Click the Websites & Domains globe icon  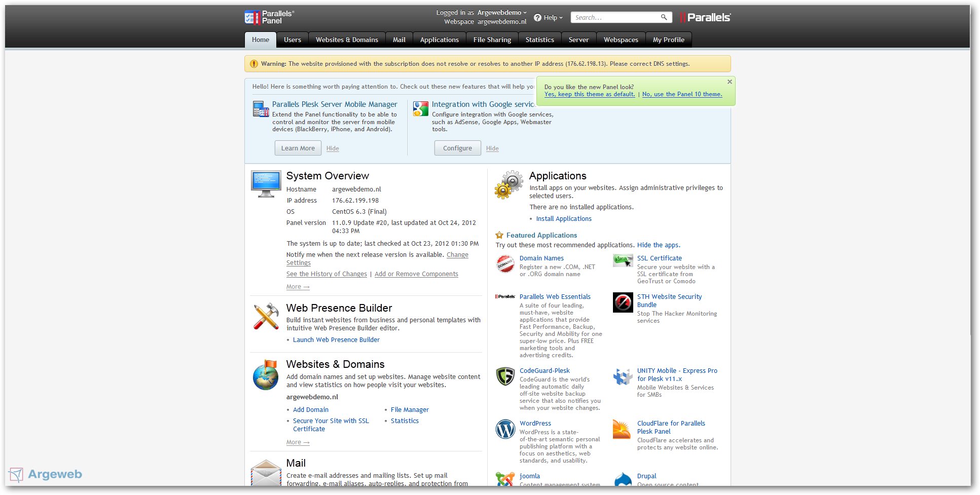coord(266,375)
